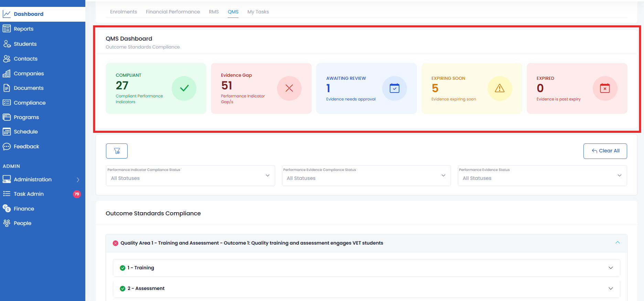Click the Expired calendar icon
644x301 pixels.
pyautogui.click(x=605, y=88)
